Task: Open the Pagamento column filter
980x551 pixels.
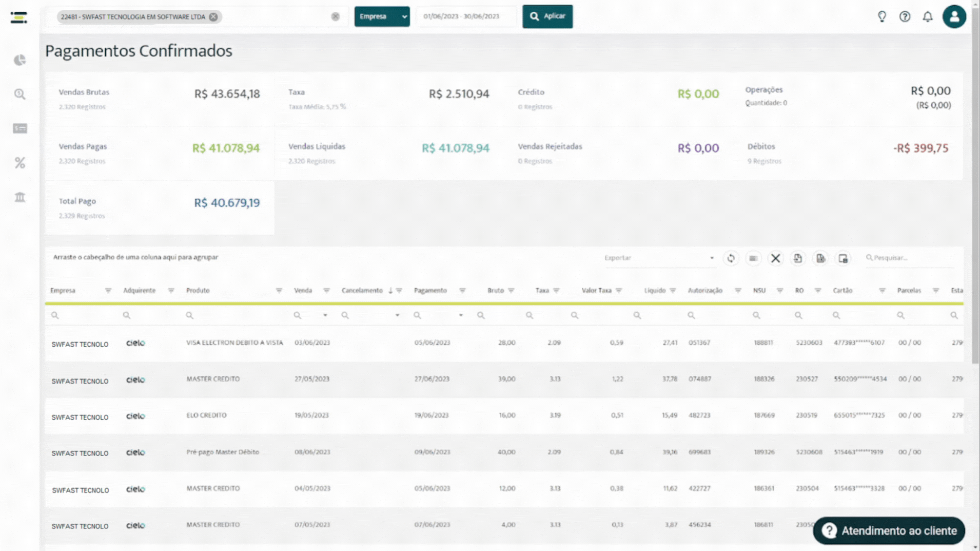Action: [x=462, y=291]
